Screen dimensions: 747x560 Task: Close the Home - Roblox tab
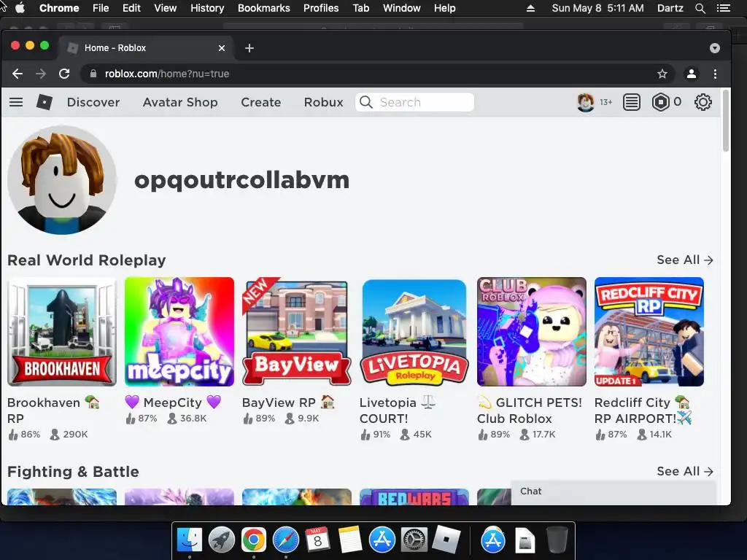222,48
